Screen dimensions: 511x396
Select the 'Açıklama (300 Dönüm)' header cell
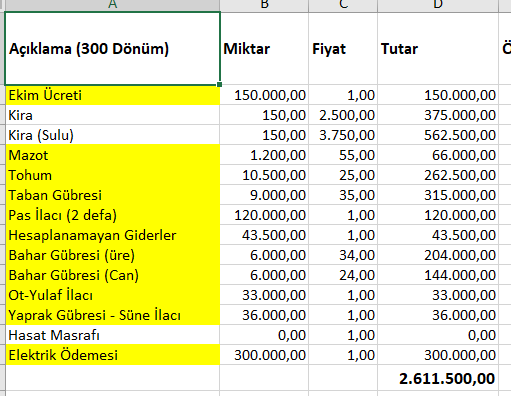click(x=113, y=49)
